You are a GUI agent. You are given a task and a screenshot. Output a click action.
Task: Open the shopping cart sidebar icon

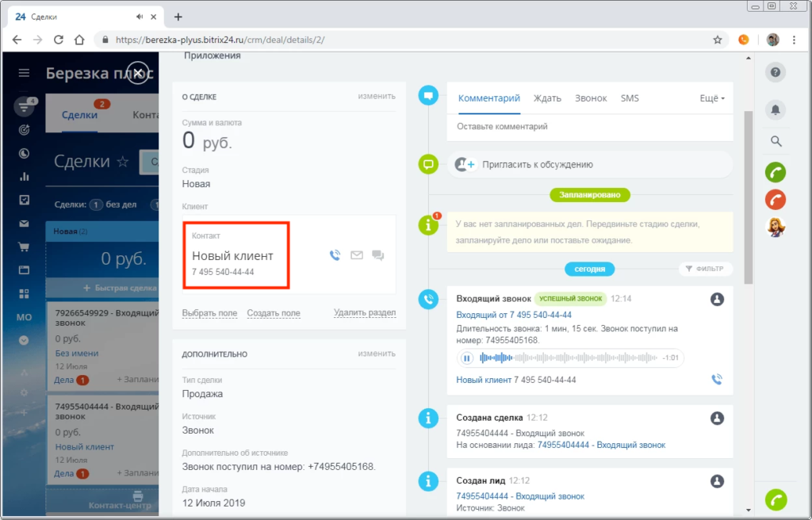tap(24, 247)
